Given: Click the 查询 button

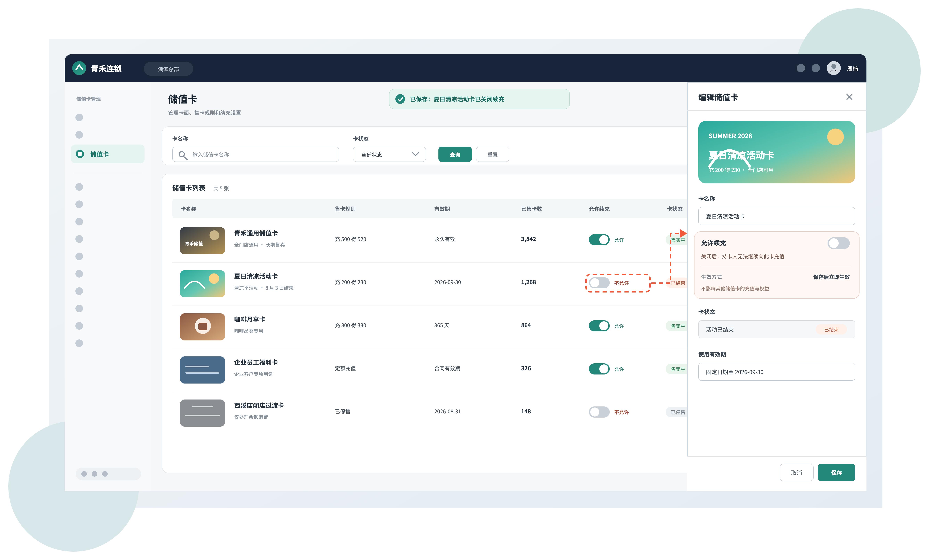Looking at the screenshot, I should [455, 154].
